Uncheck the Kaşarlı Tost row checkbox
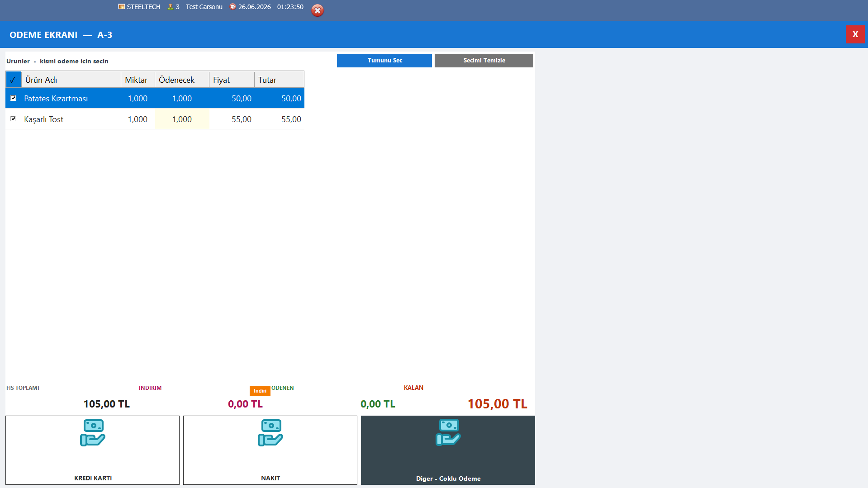This screenshot has height=488, width=868. pos(14,119)
